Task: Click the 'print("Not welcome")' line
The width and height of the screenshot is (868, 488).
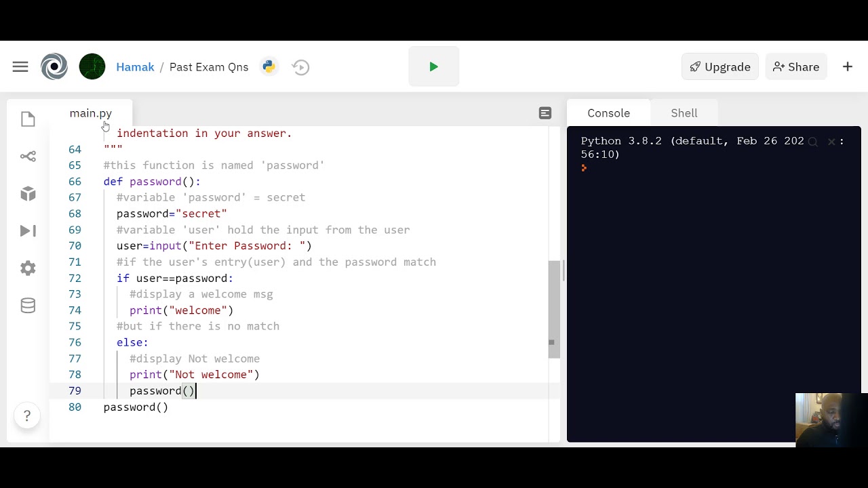Action: point(195,374)
